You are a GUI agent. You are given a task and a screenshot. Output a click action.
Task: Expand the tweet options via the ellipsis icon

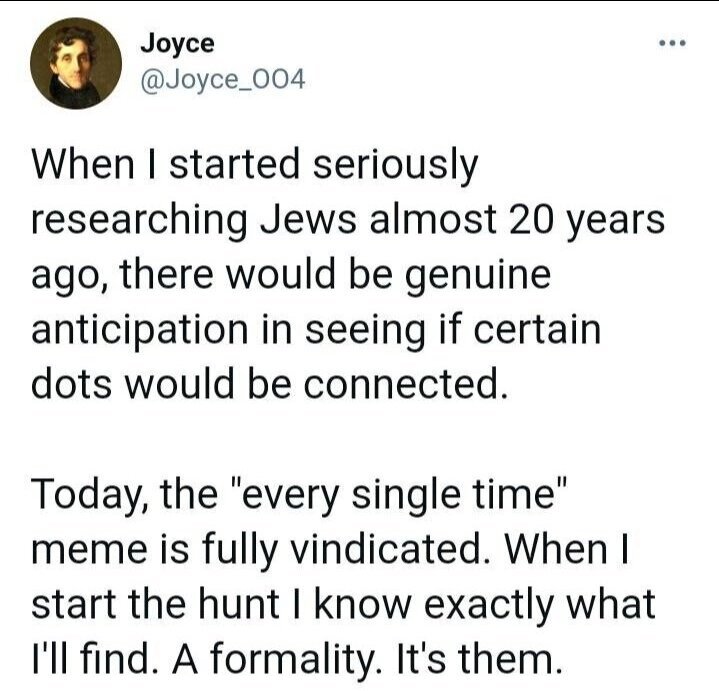click(672, 44)
